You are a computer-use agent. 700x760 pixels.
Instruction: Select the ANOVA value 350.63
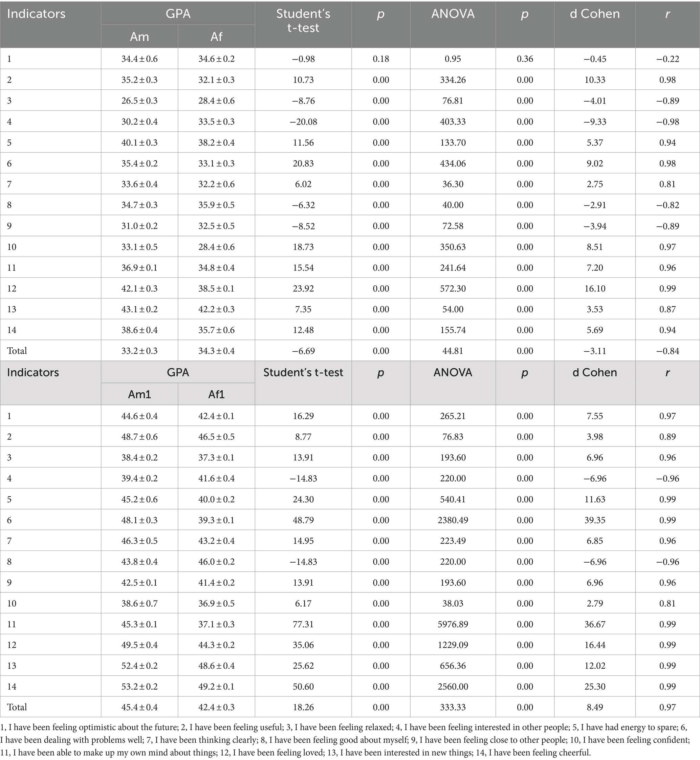click(453, 247)
